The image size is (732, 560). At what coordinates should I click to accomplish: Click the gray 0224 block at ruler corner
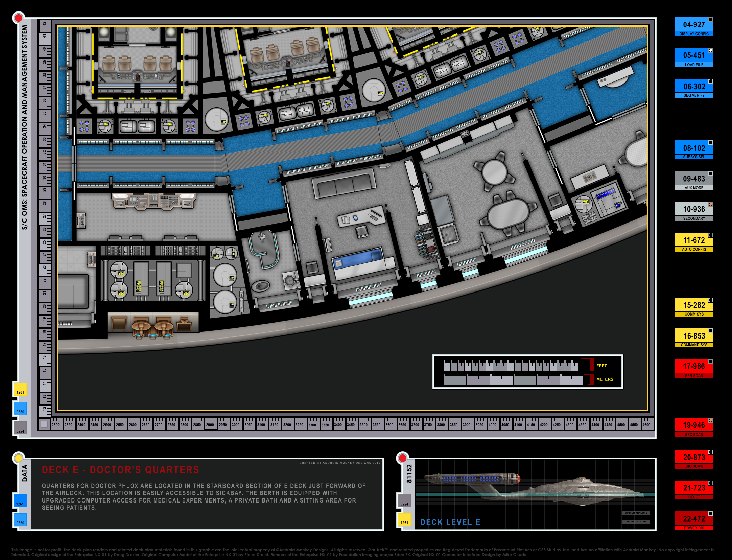(20, 428)
